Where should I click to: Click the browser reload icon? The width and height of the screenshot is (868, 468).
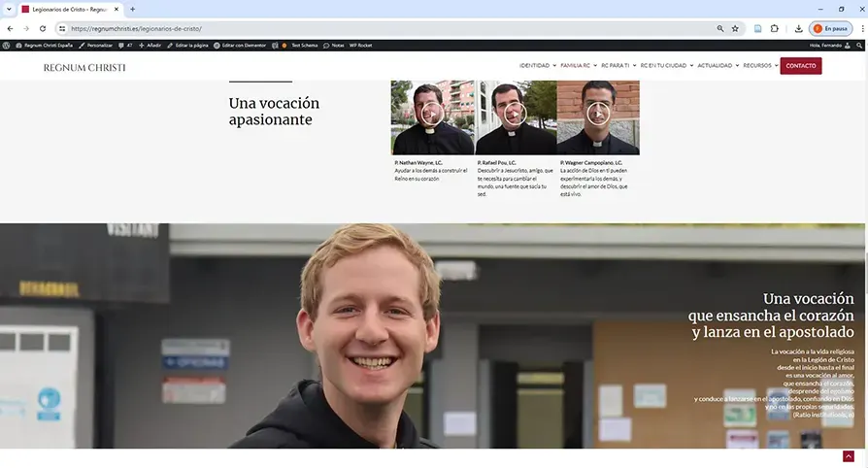tap(43, 28)
